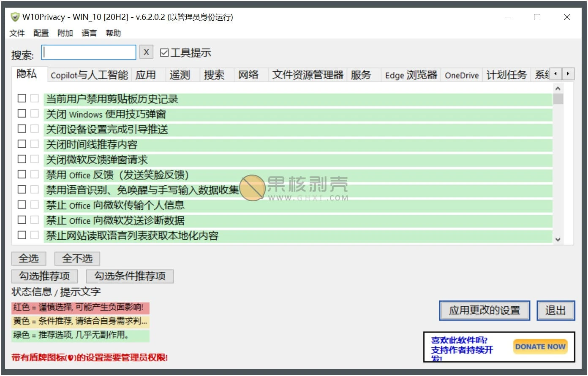Viewport: 588px width, 376px height.
Task: Switch to the Copilot与人工智能 tab
Action: (x=89, y=75)
